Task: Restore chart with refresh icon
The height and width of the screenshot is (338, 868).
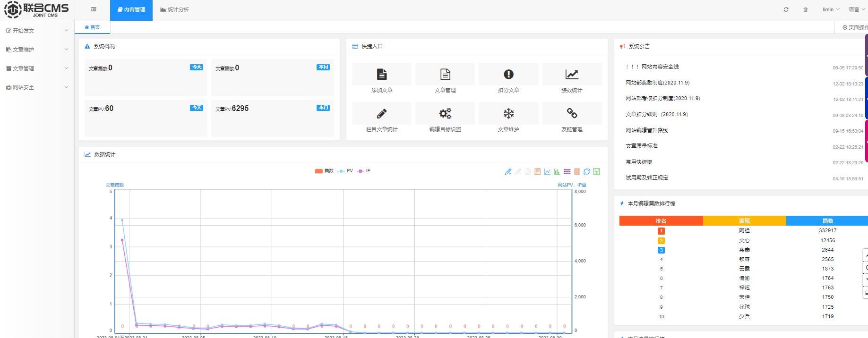Action: point(587,172)
